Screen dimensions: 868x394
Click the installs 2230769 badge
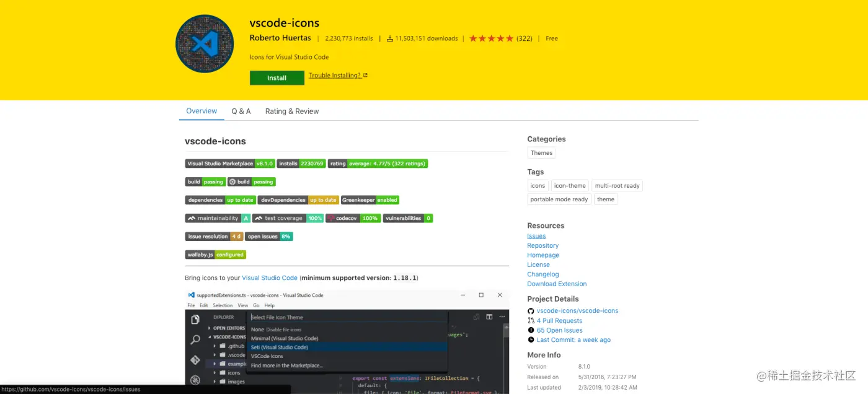pos(301,164)
